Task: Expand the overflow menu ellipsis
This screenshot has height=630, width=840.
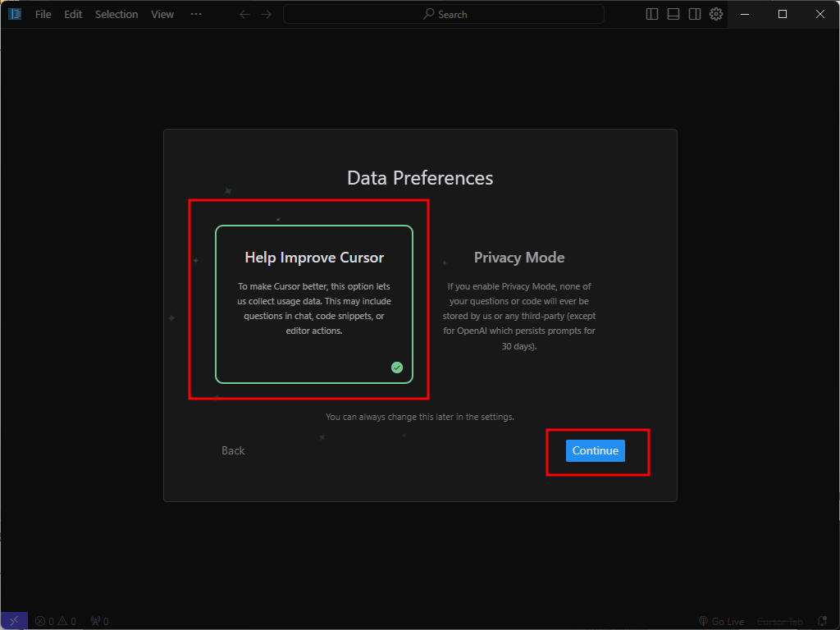Action: pos(196,14)
